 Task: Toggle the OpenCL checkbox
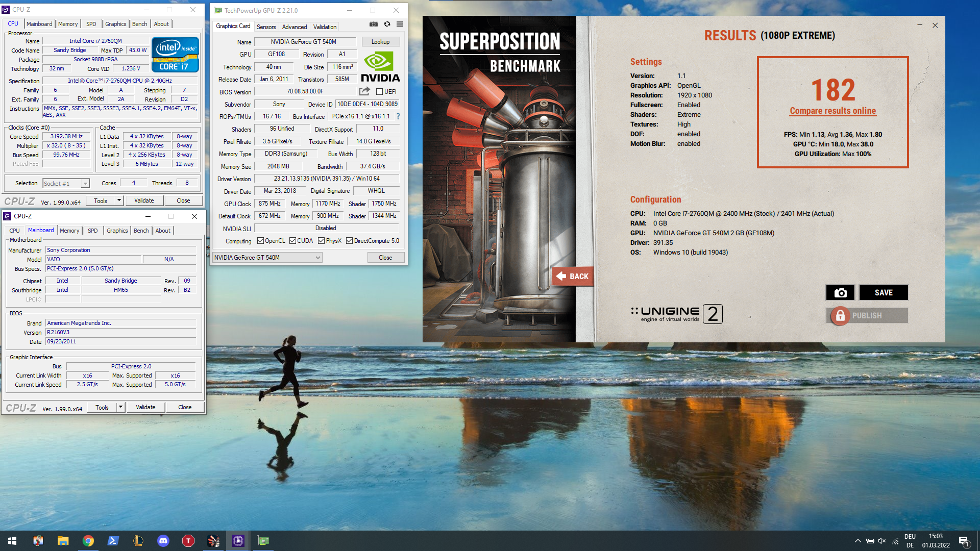click(260, 241)
